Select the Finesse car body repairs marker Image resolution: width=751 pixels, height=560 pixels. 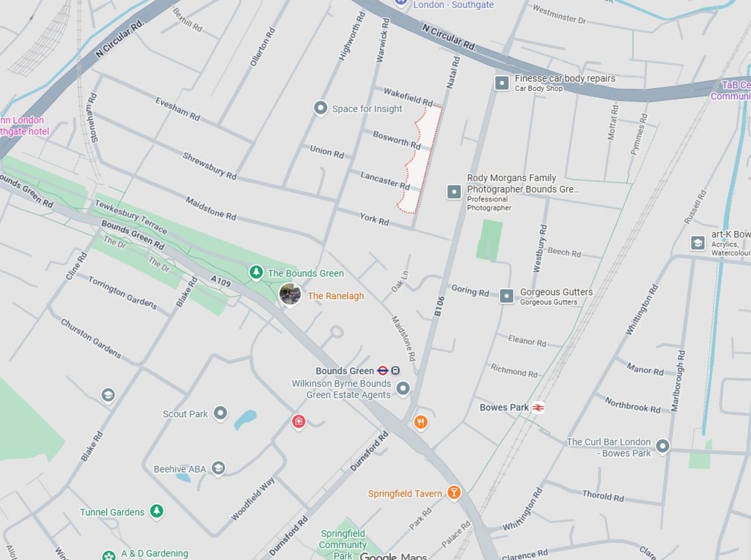[x=502, y=83]
